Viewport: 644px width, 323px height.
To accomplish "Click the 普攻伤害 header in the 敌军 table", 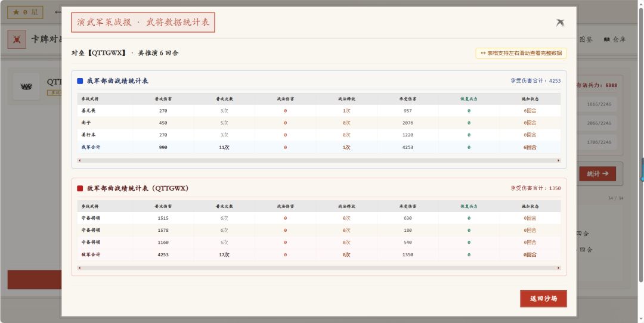I will pyautogui.click(x=163, y=206).
